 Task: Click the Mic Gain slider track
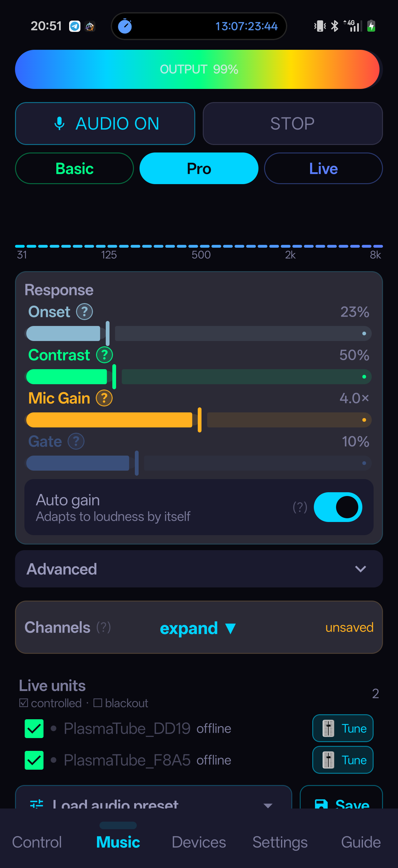coord(199,420)
